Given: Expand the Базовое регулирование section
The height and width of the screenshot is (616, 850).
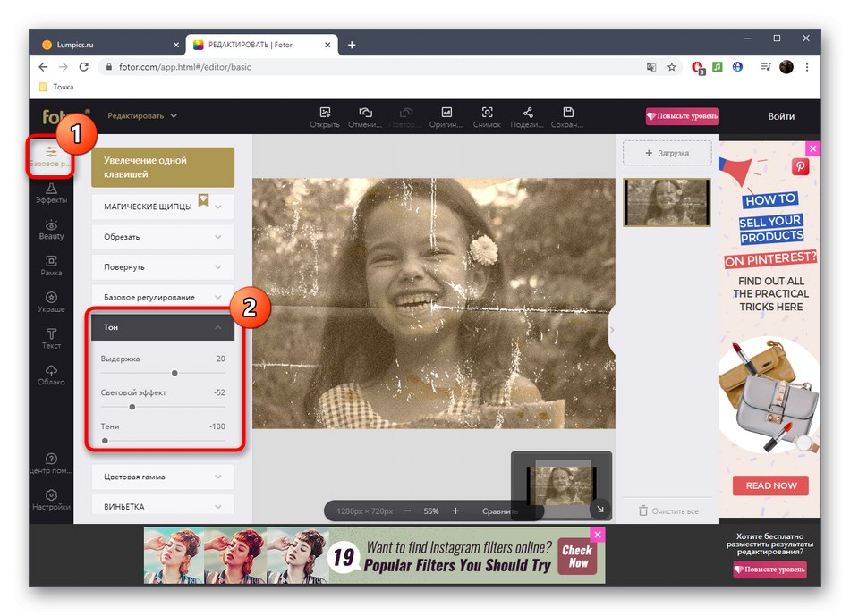Looking at the screenshot, I should 163,297.
